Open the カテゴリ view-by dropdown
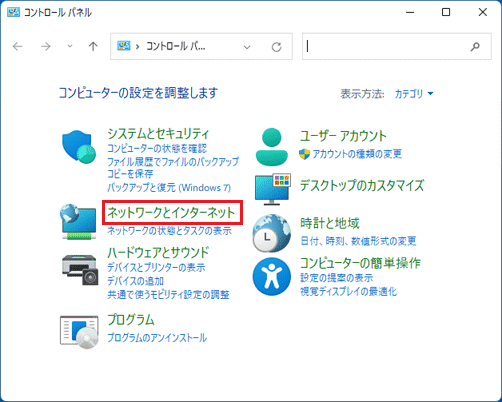The width and height of the screenshot is (502, 402). [414, 94]
